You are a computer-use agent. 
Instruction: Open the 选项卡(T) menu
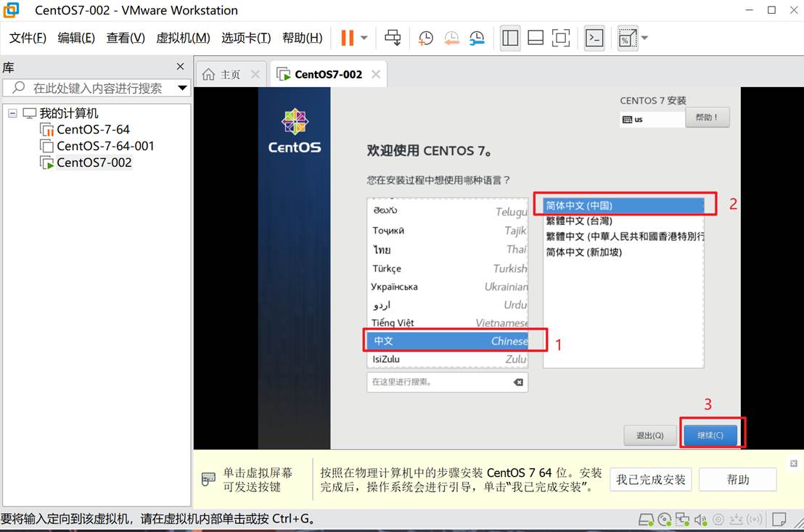[246, 38]
